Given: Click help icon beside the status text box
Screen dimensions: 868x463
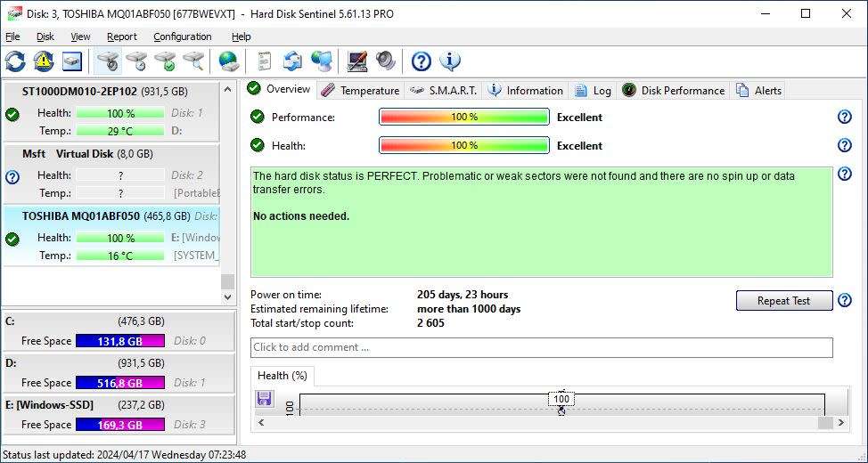Looking at the screenshot, I should pyautogui.click(x=845, y=174).
